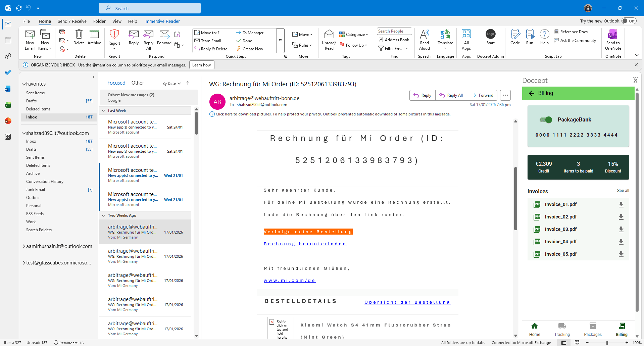The image size is (644, 346).
Task: Open To Do tasks in sidebar
Action: pyautogui.click(x=8, y=72)
